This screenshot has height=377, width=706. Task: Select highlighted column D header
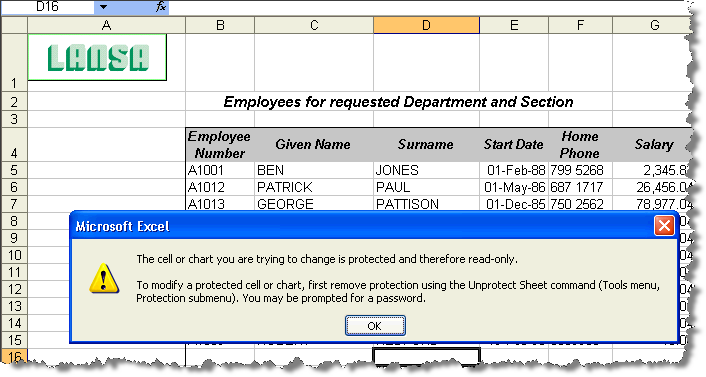(426, 25)
